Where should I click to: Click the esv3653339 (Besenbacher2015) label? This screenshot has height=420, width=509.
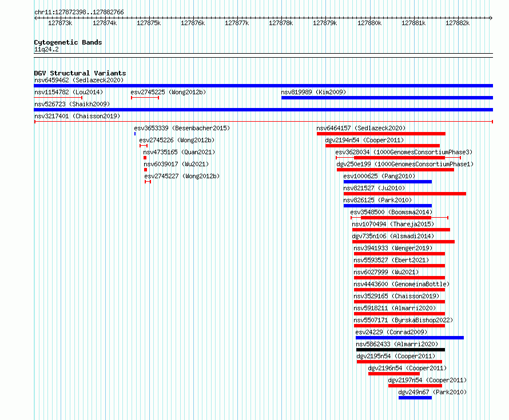pyautogui.click(x=182, y=128)
